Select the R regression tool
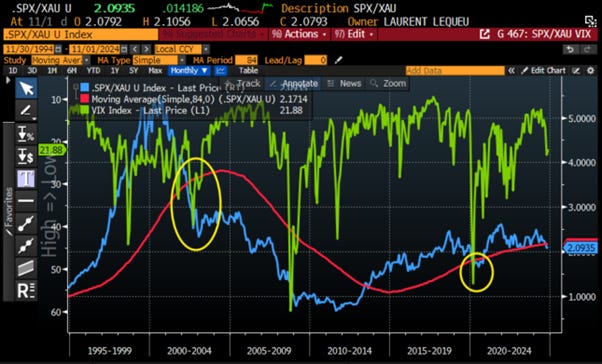Image resolution: width=602 pixels, height=364 pixels. coord(26,290)
